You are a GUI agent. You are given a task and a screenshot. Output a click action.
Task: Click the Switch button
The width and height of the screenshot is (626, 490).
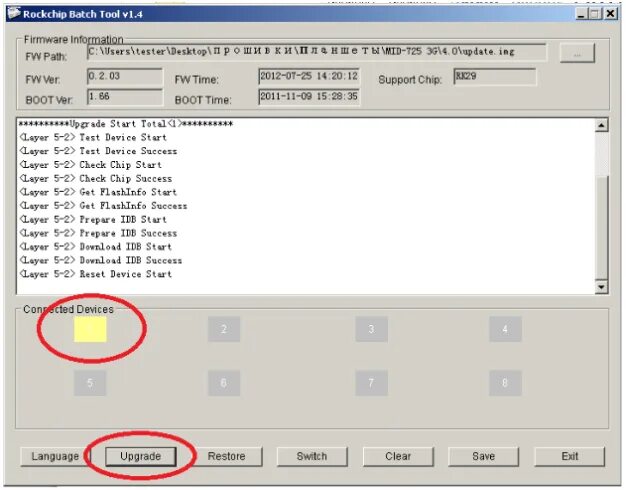pos(312,456)
